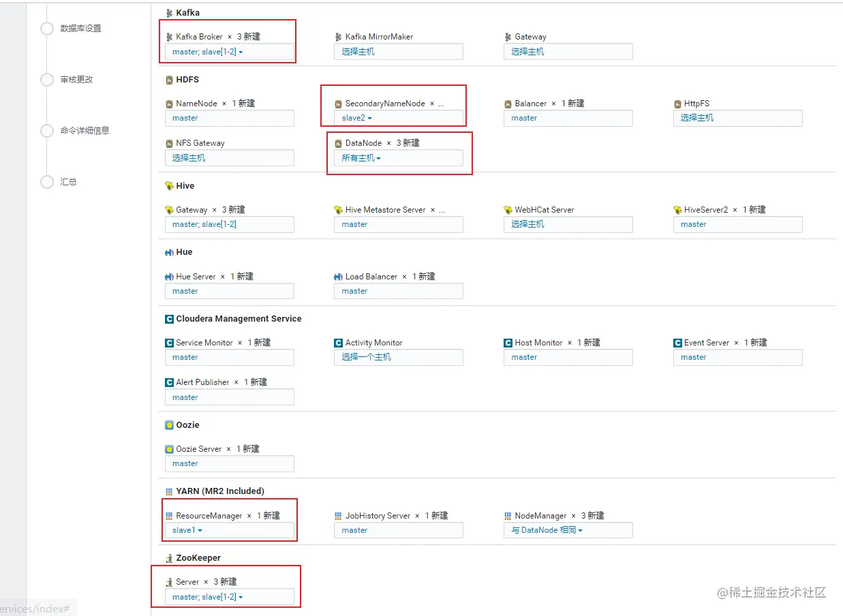Screen dimensions: 843x616
Task: Open the DataNode host dropdown
Action: click(x=399, y=158)
